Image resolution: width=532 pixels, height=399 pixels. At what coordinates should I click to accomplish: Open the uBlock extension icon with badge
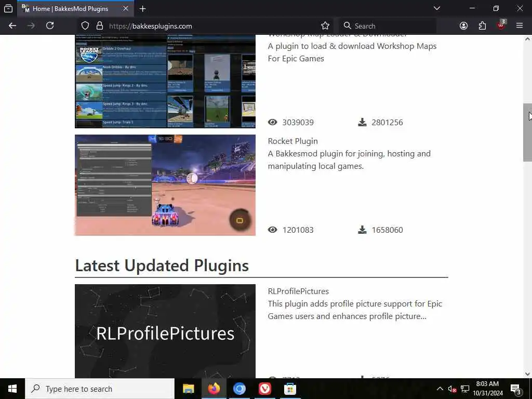[x=501, y=25]
